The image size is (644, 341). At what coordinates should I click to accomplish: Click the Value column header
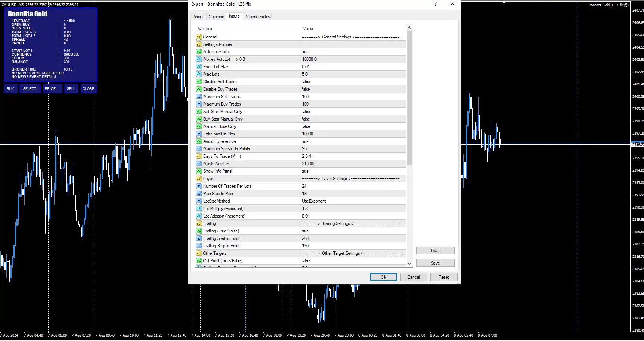[x=353, y=29]
